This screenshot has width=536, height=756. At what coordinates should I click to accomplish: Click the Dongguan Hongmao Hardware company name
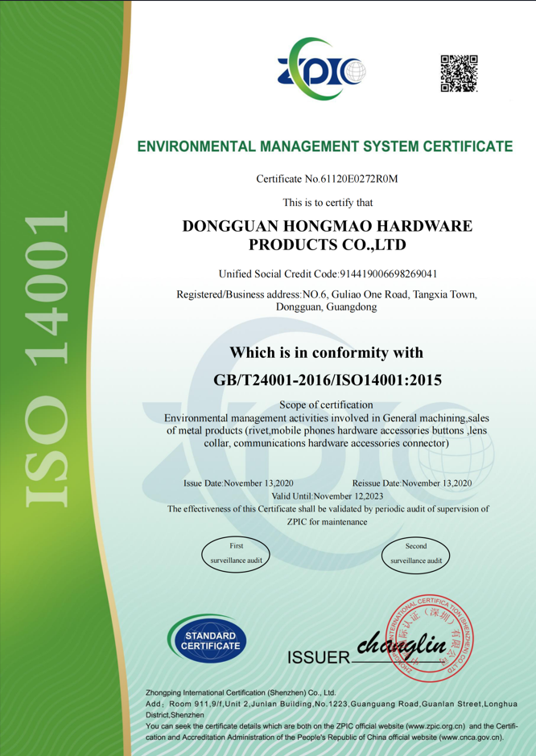[327, 236]
